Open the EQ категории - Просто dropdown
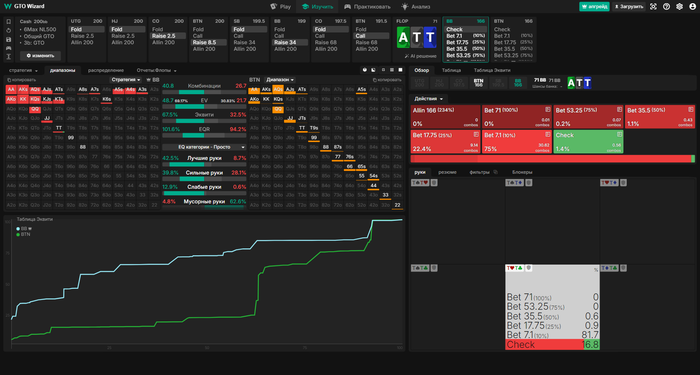700x375 pixels. tap(204, 147)
